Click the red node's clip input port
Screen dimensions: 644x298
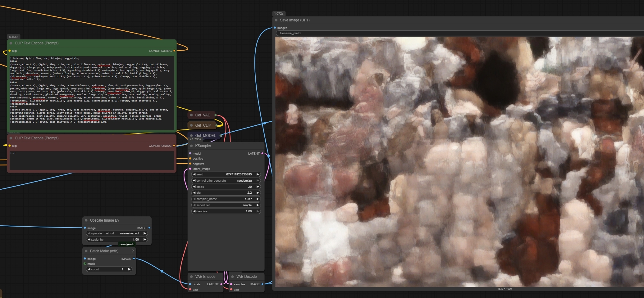click(10, 146)
